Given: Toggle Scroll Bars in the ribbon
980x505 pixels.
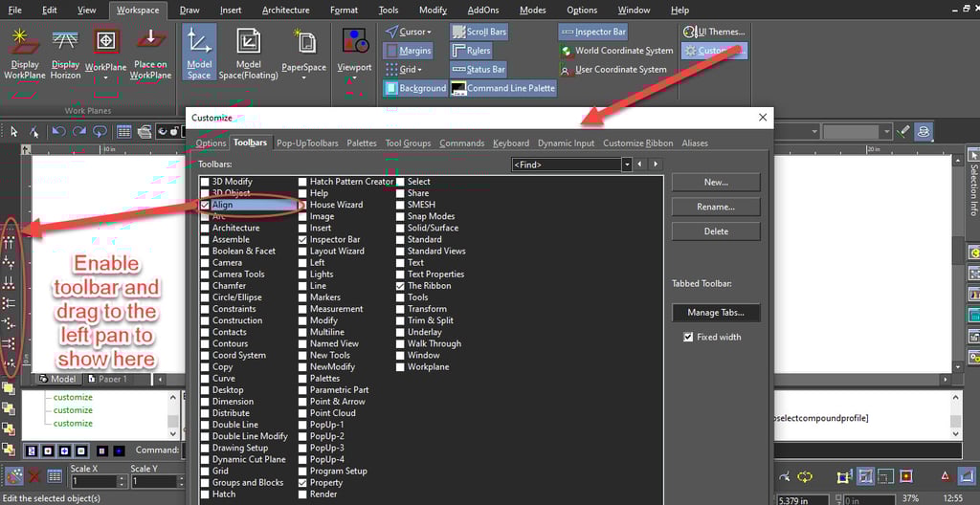Looking at the screenshot, I should pos(479,32).
